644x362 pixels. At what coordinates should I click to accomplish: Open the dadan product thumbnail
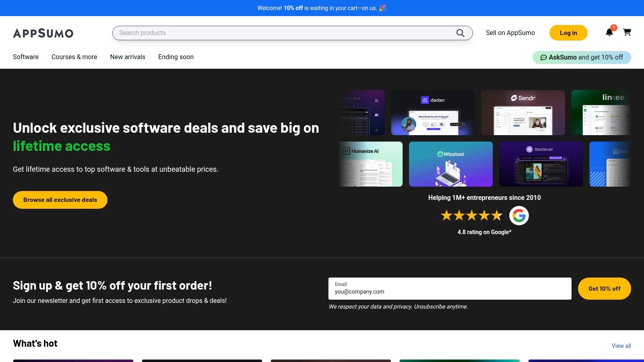tap(433, 113)
